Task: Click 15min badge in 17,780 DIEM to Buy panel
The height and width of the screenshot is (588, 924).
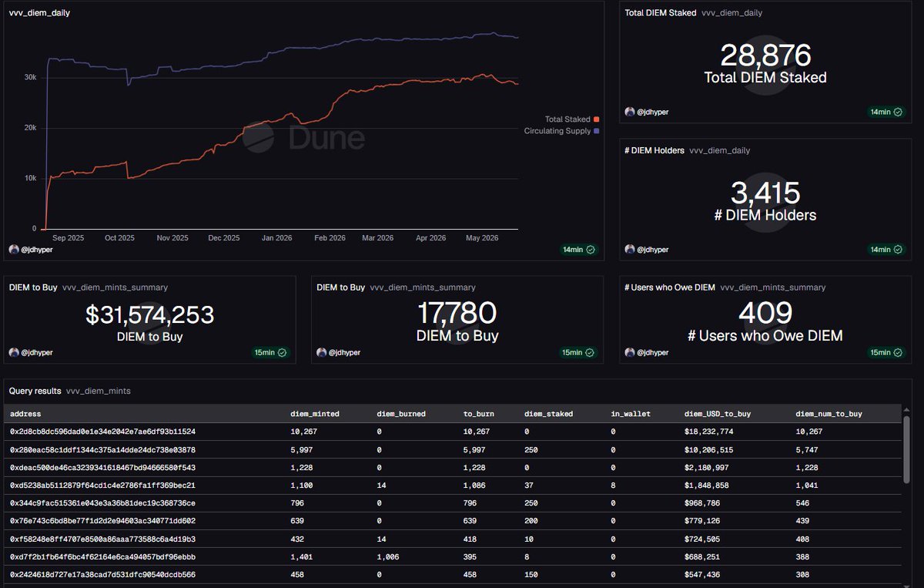Action: (579, 352)
